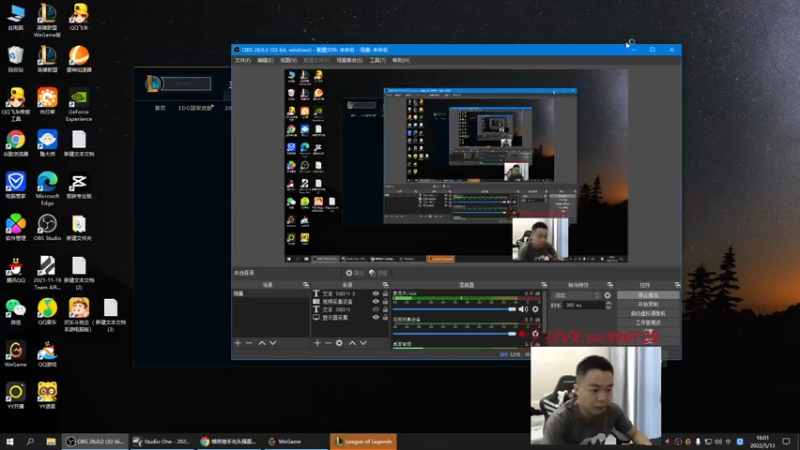Pop out the 转场特效 transitions dock
The height and width of the screenshot is (450, 800).
[610, 285]
